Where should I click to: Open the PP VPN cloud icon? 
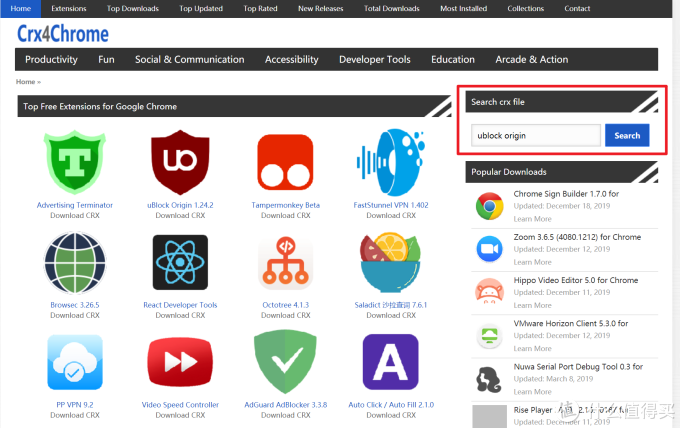[75, 362]
